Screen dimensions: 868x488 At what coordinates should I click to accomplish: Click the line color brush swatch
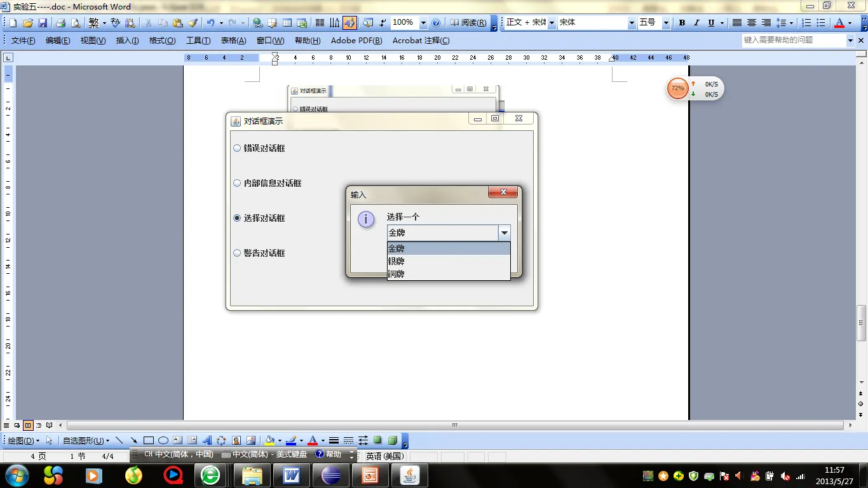(x=291, y=440)
